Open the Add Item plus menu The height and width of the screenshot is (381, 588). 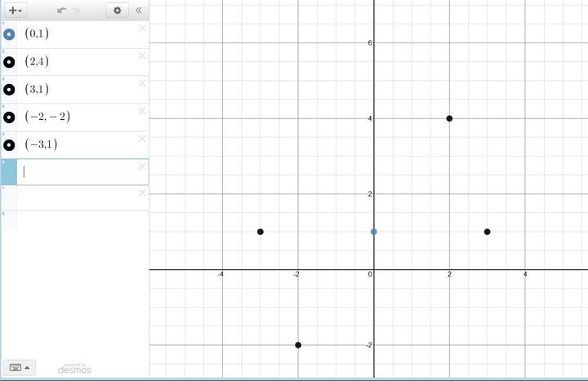pos(16,11)
